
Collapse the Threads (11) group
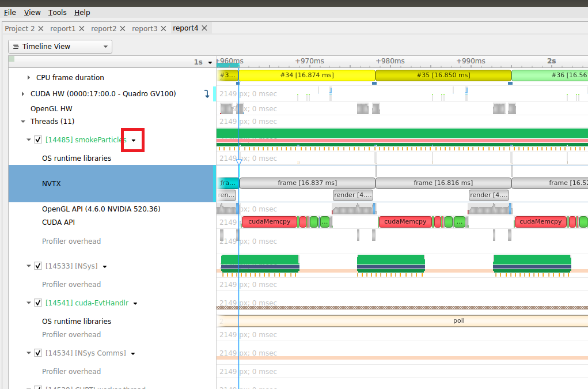(x=24, y=122)
